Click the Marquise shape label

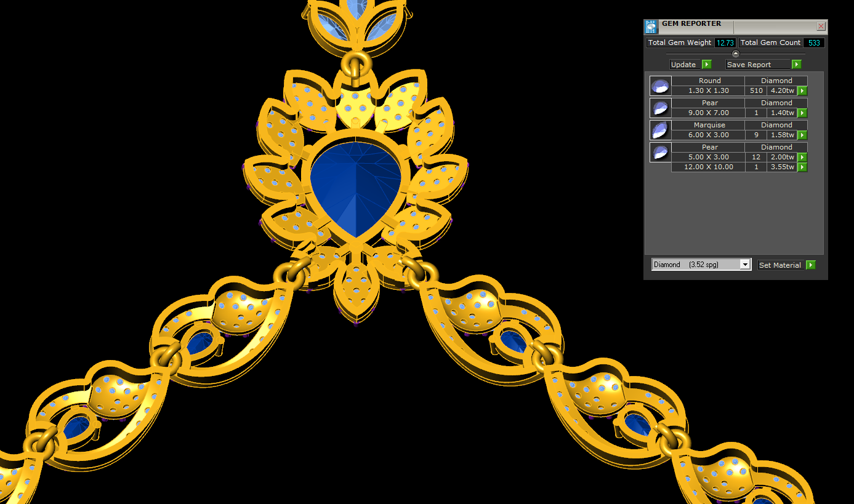(709, 125)
